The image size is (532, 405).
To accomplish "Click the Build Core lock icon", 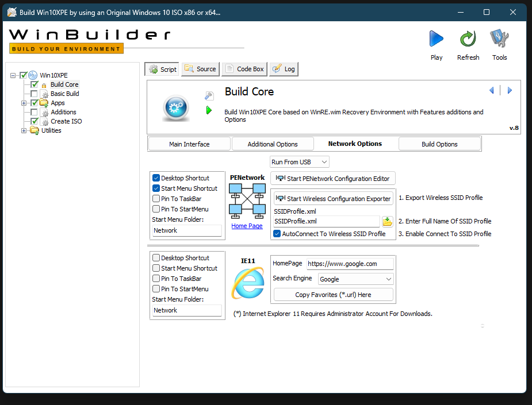I will [x=44, y=85].
